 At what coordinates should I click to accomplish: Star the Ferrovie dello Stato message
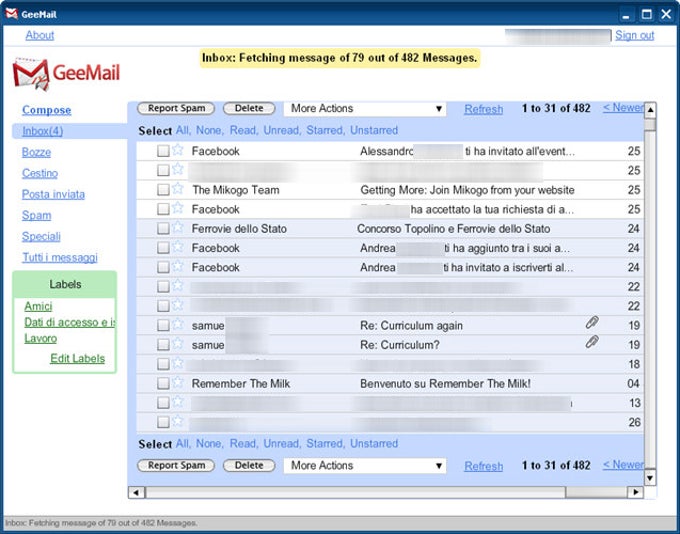[177, 227]
